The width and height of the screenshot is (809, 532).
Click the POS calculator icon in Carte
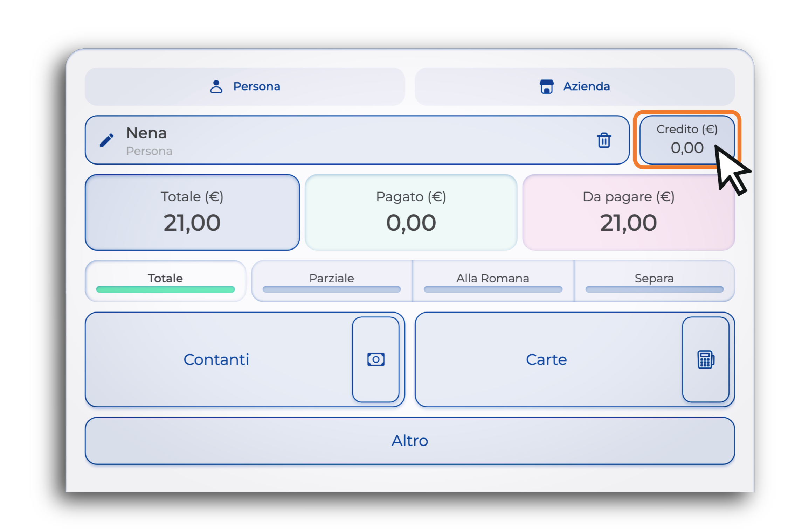pyautogui.click(x=705, y=359)
